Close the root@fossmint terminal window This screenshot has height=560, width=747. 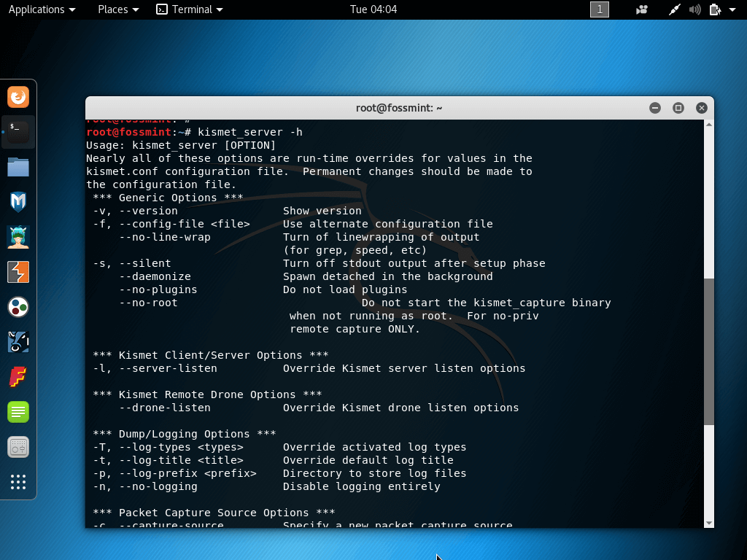pyautogui.click(x=701, y=108)
